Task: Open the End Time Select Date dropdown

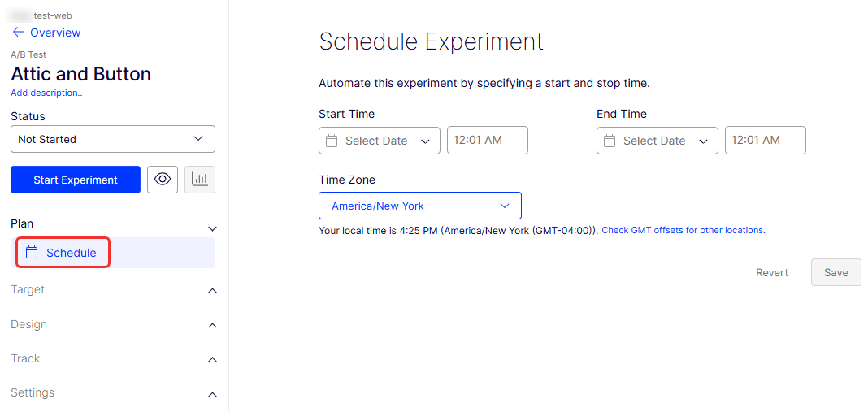Action: coord(658,141)
